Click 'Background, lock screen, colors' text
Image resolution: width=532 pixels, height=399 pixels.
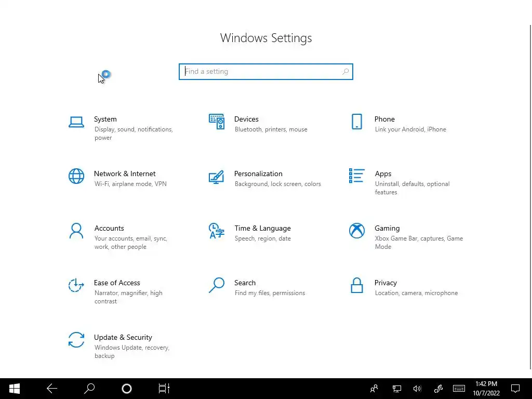point(277,184)
